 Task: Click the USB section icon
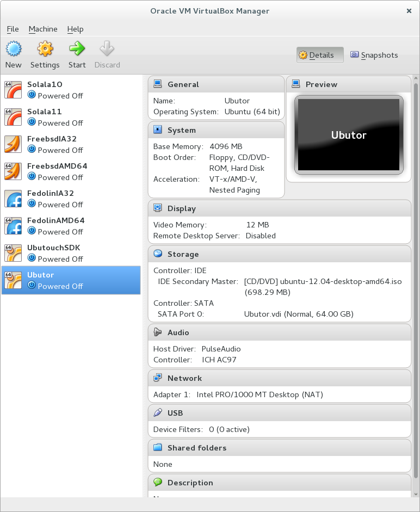158,413
